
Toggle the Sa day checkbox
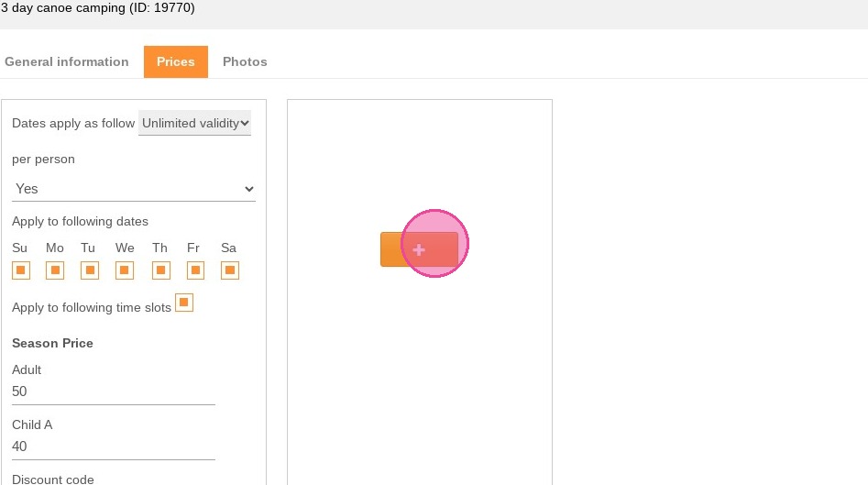(230, 270)
